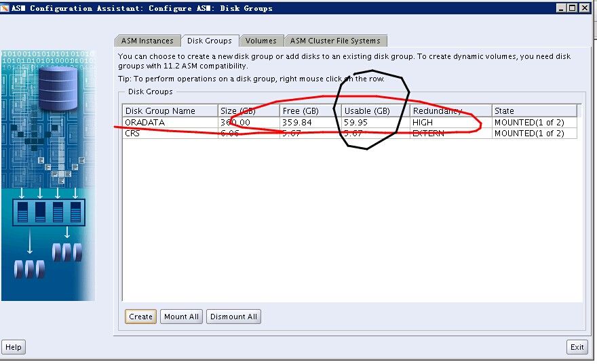Open the ASM Cluster File Systems tab
The width and height of the screenshot is (597, 364).
[x=335, y=41]
